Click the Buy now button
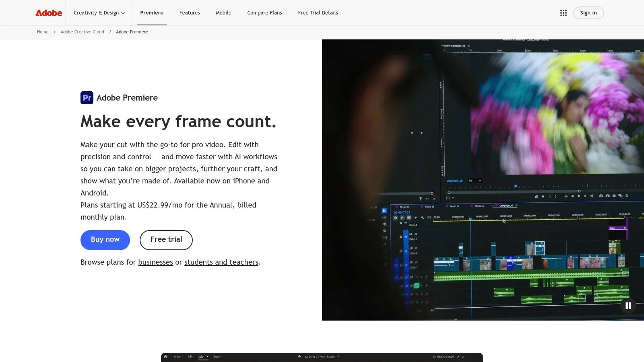Screen dimensions: 644x362 pyautogui.click(x=105, y=240)
